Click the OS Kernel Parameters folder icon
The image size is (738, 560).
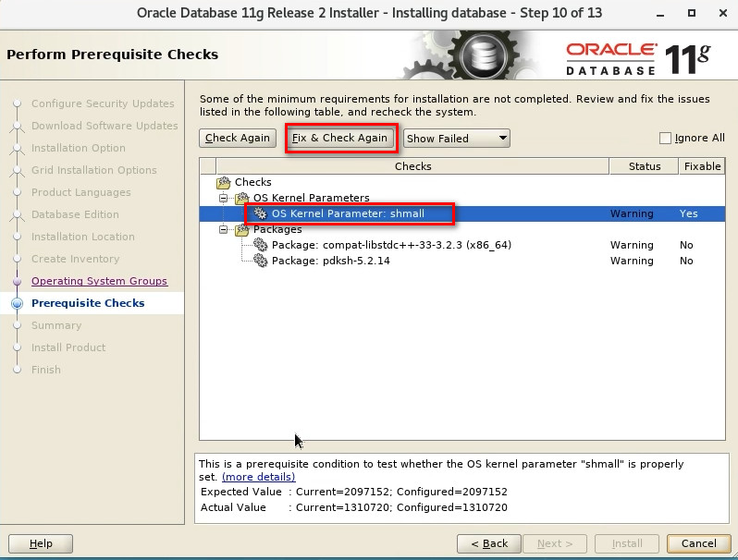tap(242, 198)
